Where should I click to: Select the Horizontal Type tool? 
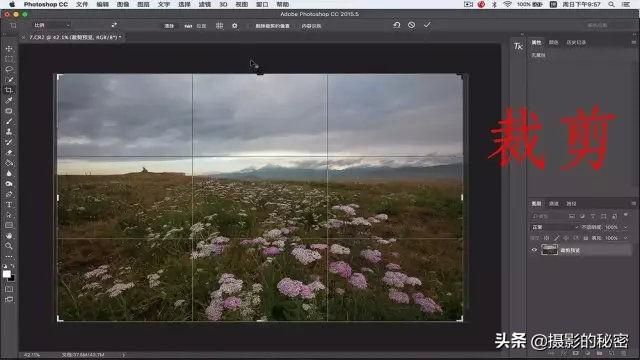[x=9, y=204]
